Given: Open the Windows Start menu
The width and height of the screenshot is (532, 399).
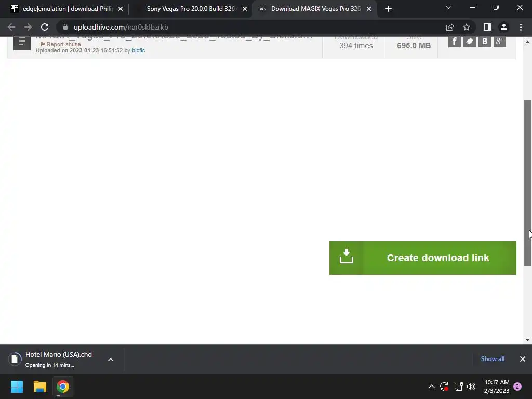Looking at the screenshot, I should (17, 387).
